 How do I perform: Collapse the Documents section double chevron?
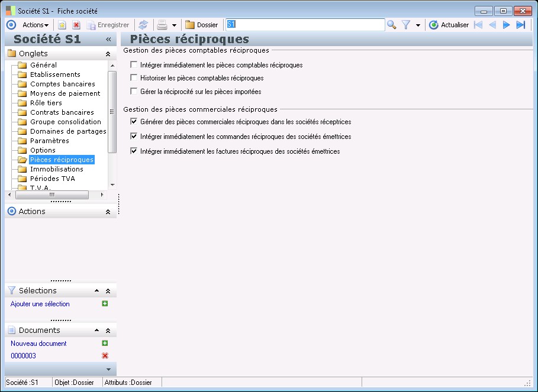click(108, 331)
